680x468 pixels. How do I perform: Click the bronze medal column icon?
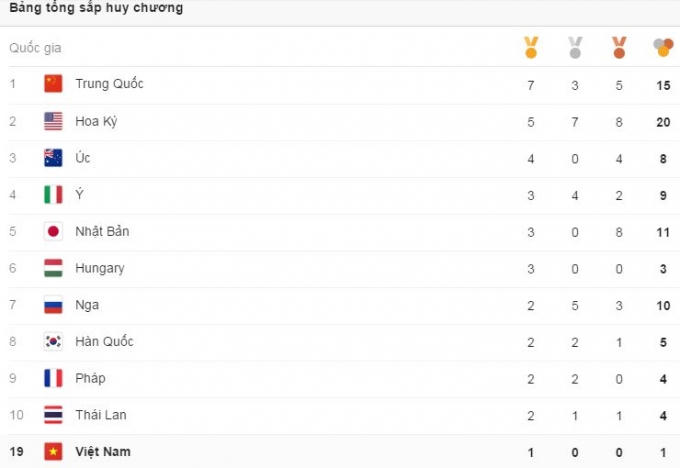(x=619, y=47)
